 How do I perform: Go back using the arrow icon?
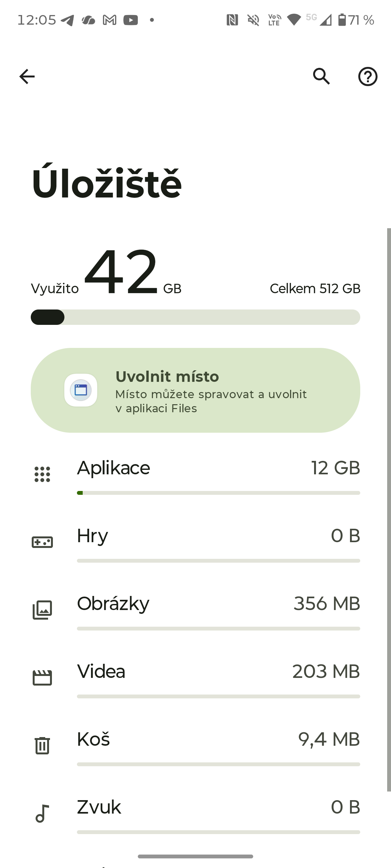(x=27, y=76)
